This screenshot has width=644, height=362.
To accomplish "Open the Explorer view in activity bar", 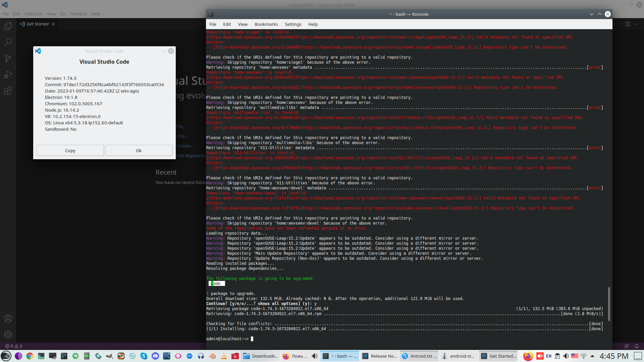I will click(8, 26).
